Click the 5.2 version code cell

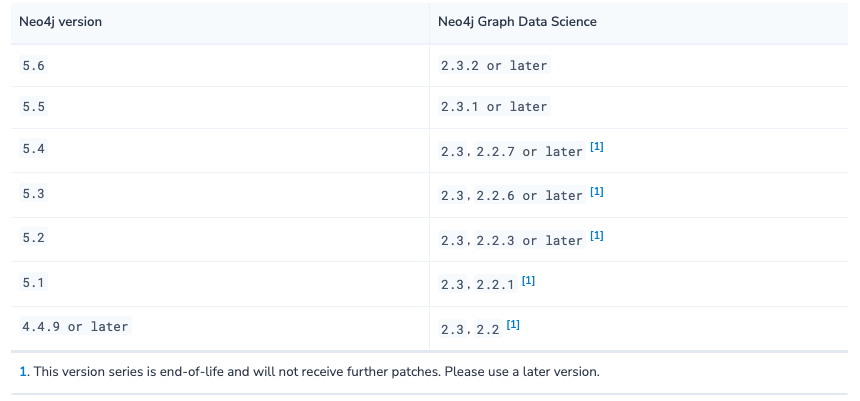click(x=33, y=238)
